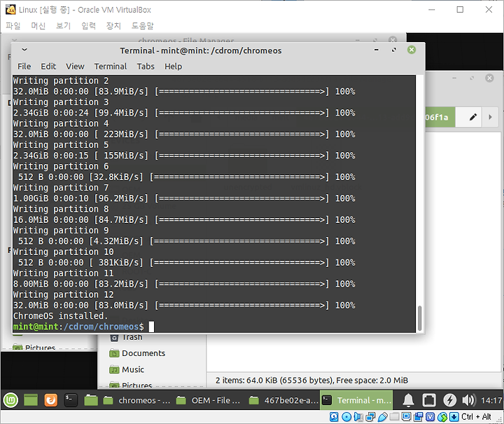Click the Ctrl + Alt host key indicator
504x424 pixels.
(476, 417)
